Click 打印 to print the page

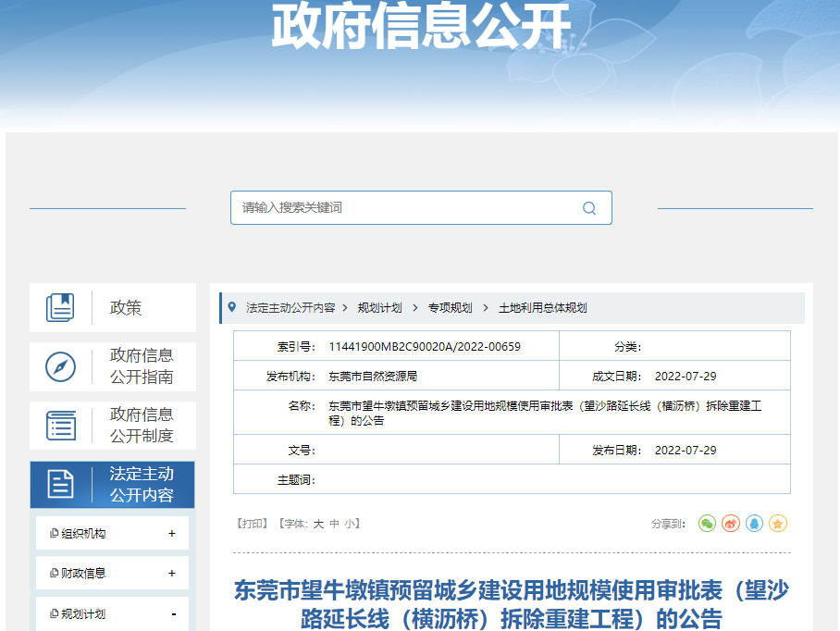[x=253, y=524]
